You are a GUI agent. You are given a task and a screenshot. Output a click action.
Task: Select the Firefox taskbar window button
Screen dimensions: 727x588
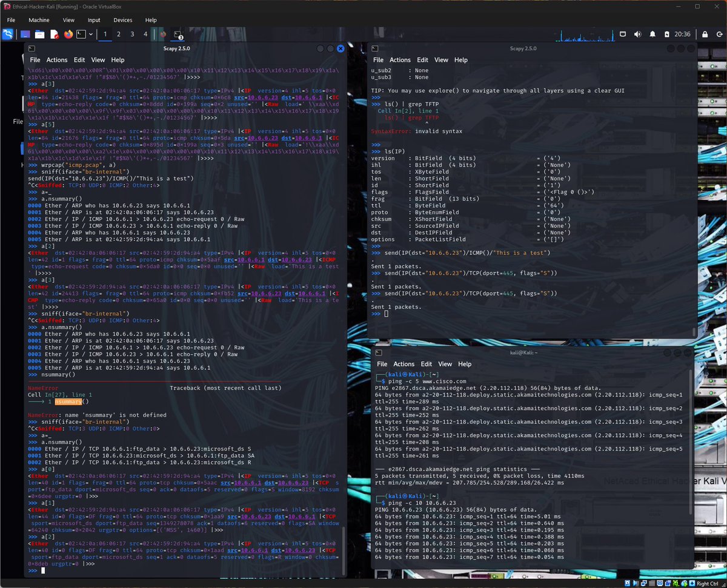coord(162,35)
